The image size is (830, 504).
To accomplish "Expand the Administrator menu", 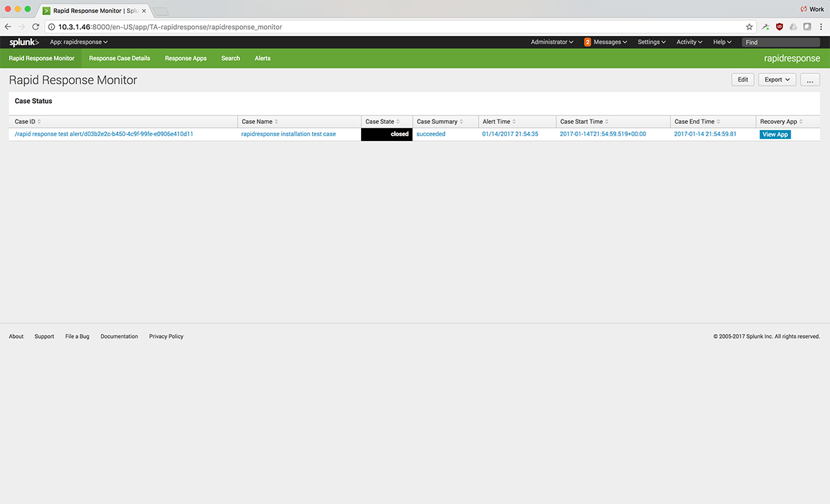I will (552, 42).
